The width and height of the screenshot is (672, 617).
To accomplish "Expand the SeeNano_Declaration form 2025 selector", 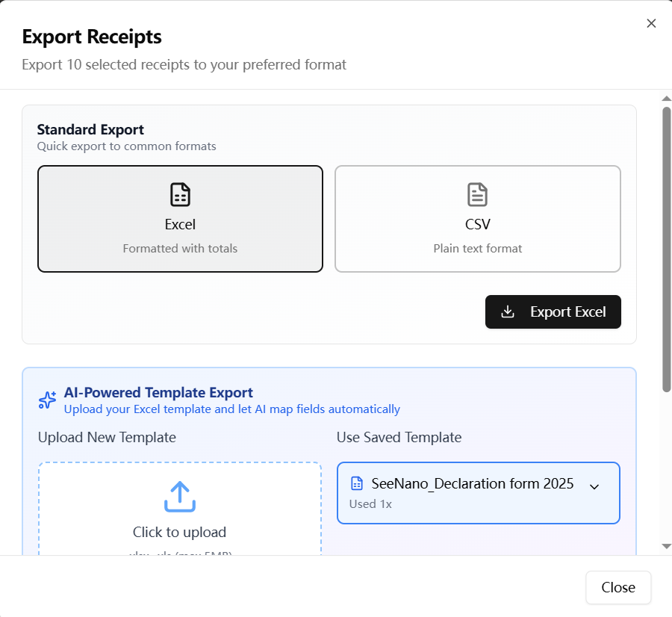I will [x=478, y=492].
